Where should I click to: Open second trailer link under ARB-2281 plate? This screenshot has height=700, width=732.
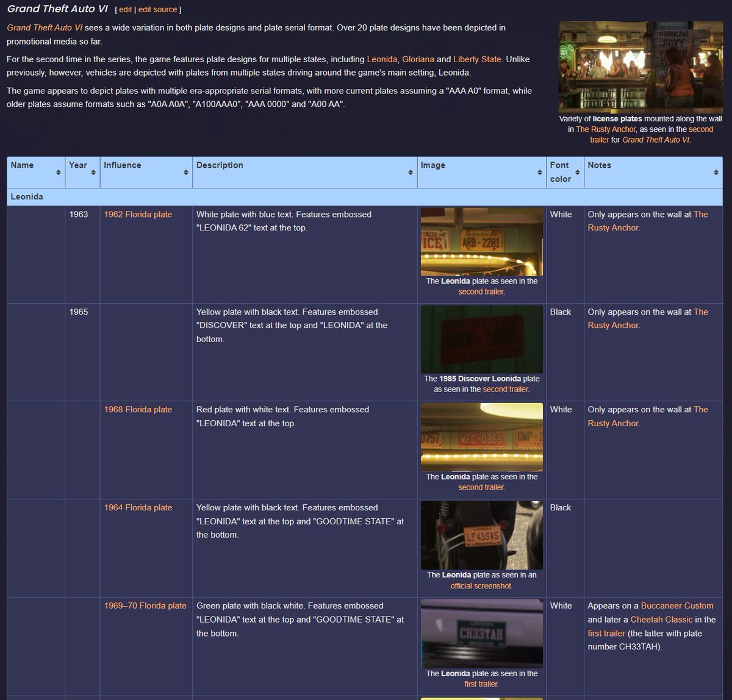coord(481,291)
